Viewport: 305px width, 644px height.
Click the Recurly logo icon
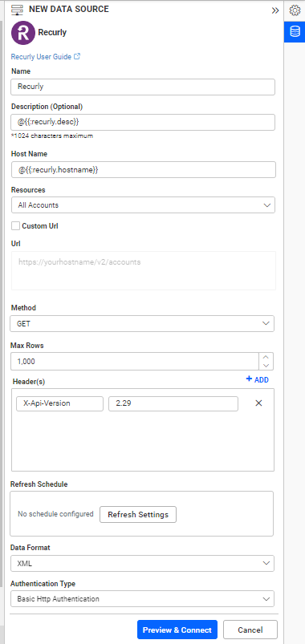[x=23, y=32]
